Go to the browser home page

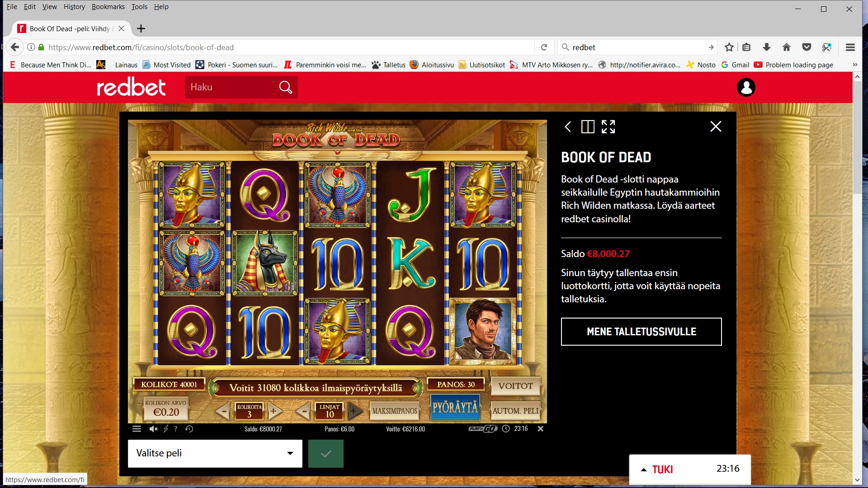tap(787, 47)
